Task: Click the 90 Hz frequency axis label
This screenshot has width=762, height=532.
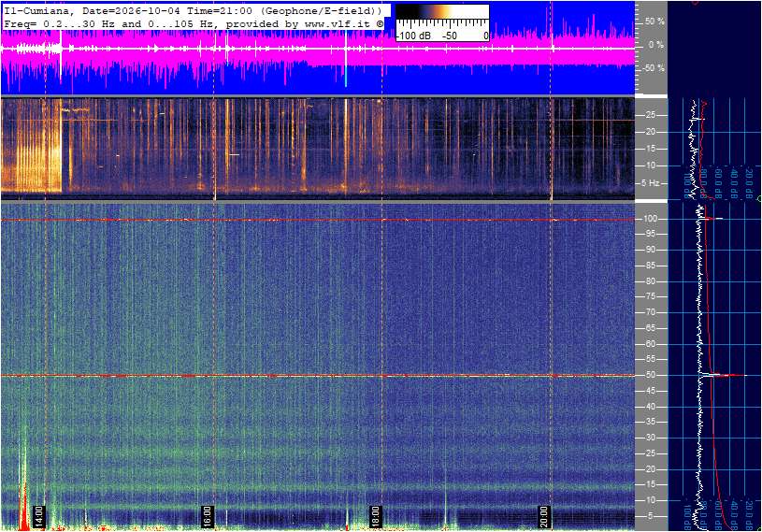Action: point(650,250)
